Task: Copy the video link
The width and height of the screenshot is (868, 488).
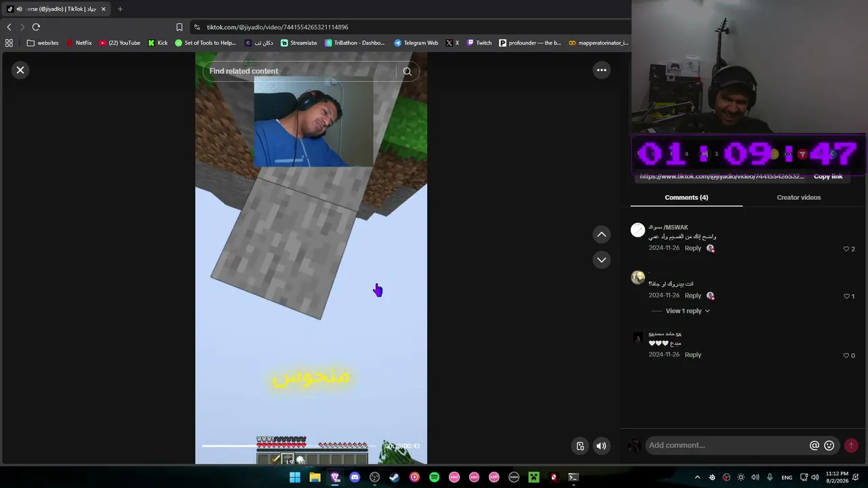Action: pos(828,176)
